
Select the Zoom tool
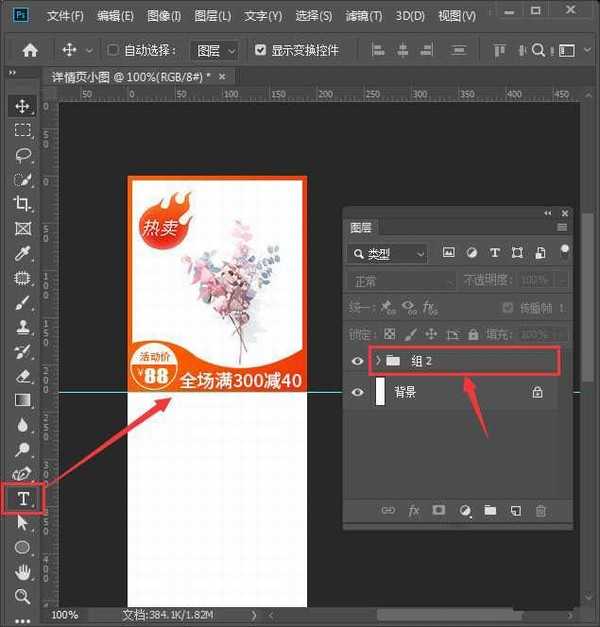(23, 597)
